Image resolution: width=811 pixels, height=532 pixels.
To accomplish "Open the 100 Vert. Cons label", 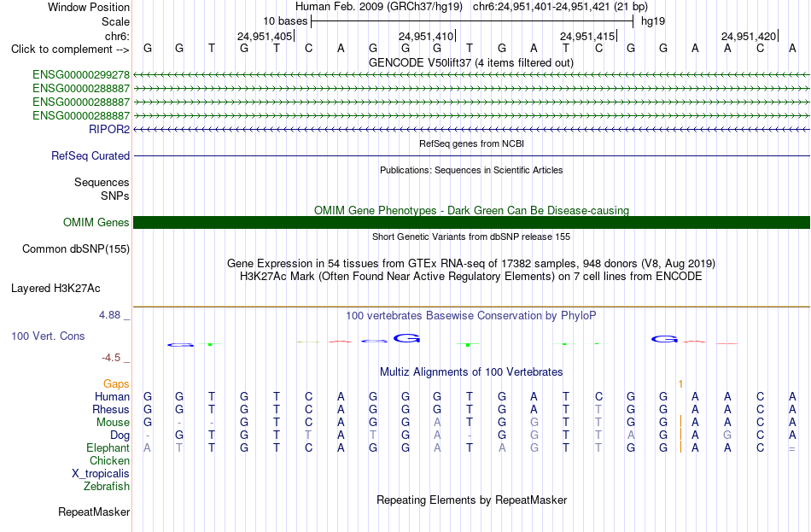I will coord(48,336).
